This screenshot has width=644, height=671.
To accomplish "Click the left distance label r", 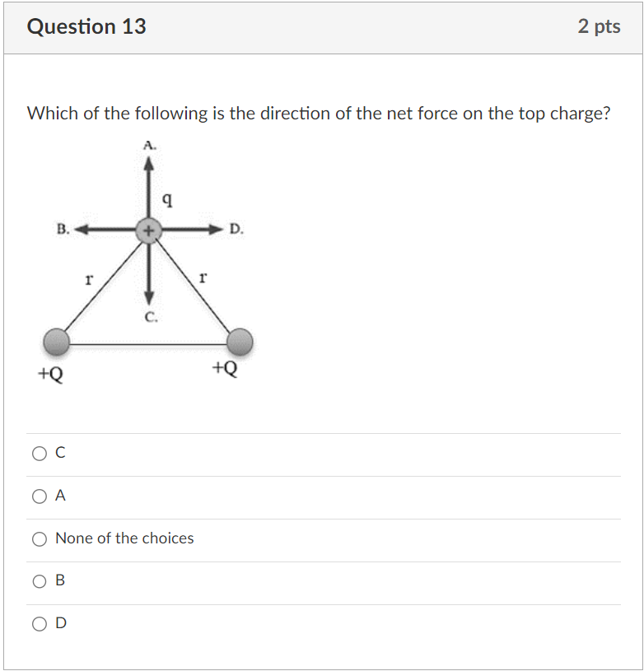I will coord(89,278).
